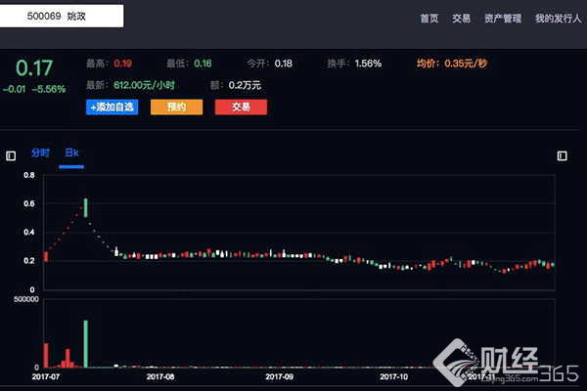Click the first red volume bar
Screen dimensions: 588x392
(x=46, y=355)
